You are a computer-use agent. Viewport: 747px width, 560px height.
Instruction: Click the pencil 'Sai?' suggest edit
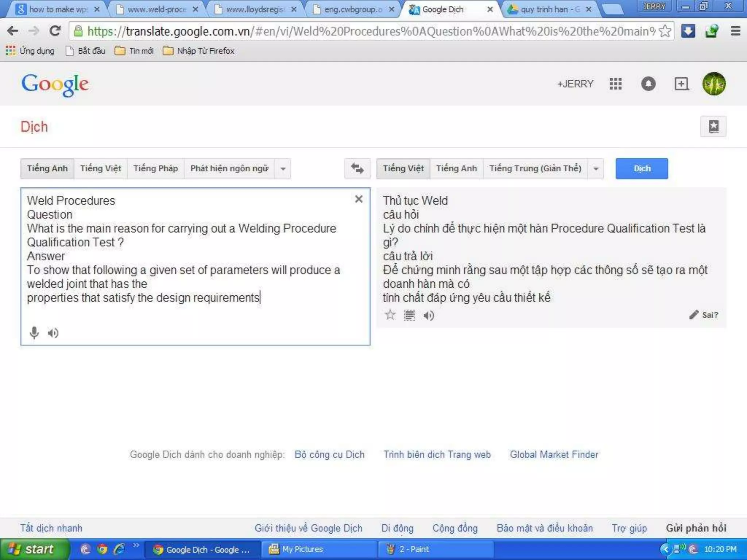tap(704, 315)
